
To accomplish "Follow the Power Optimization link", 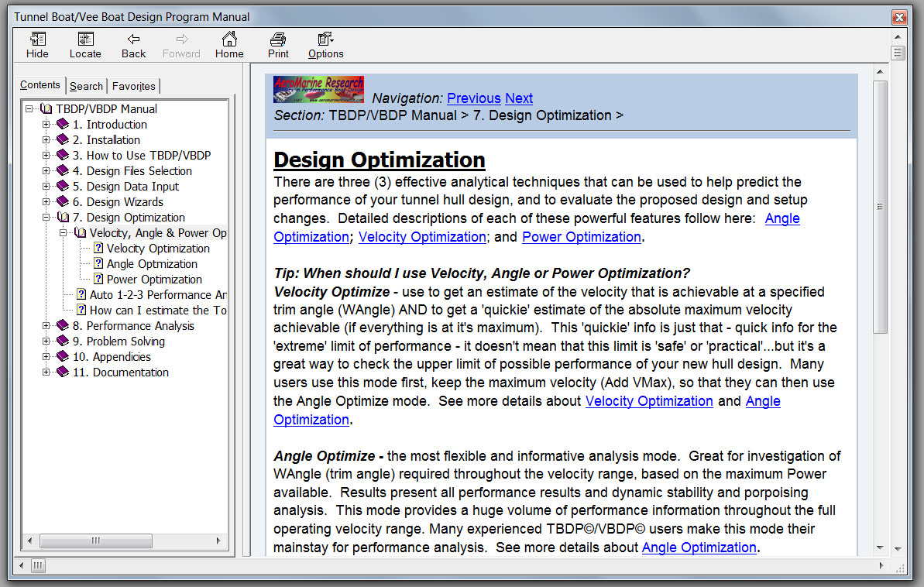I will (x=582, y=237).
